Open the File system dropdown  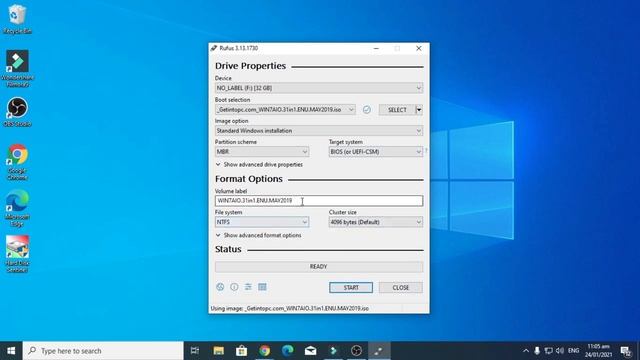coord(262,222)
